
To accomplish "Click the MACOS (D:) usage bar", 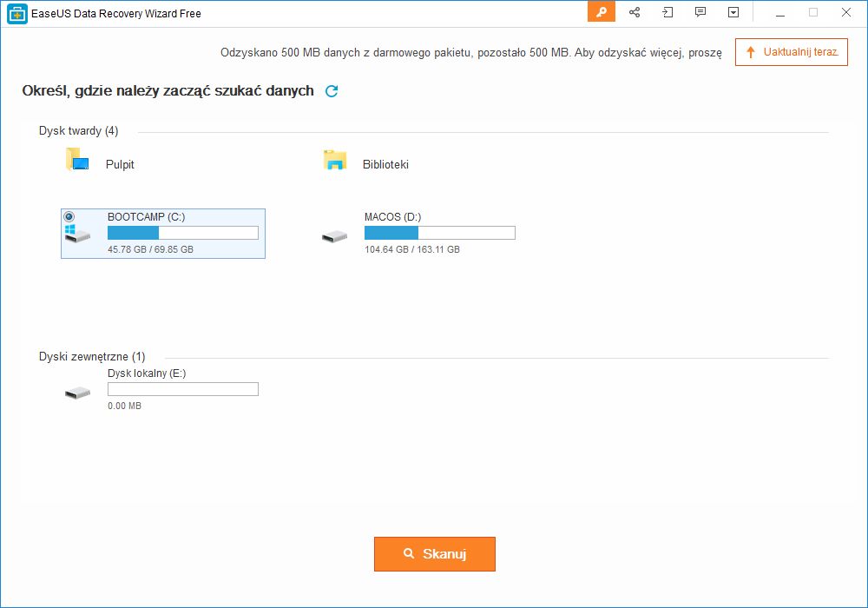I will click(439, 233).
